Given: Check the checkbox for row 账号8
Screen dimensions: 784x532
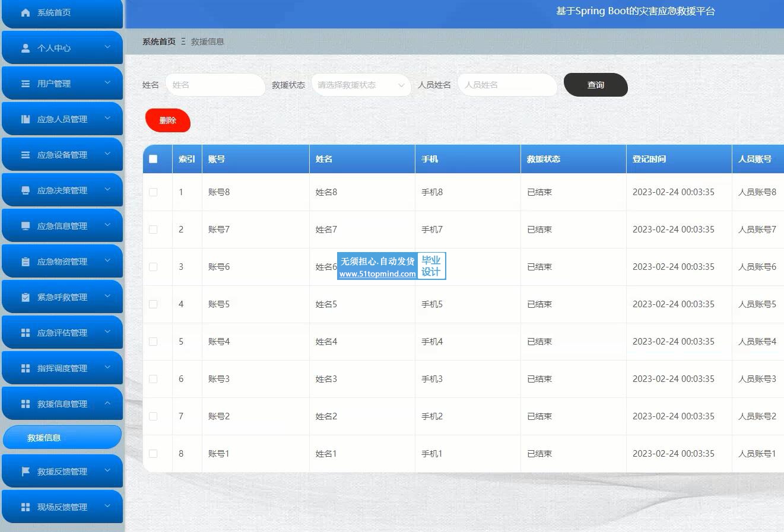Looking at the screenshot, I should (153, 192).
